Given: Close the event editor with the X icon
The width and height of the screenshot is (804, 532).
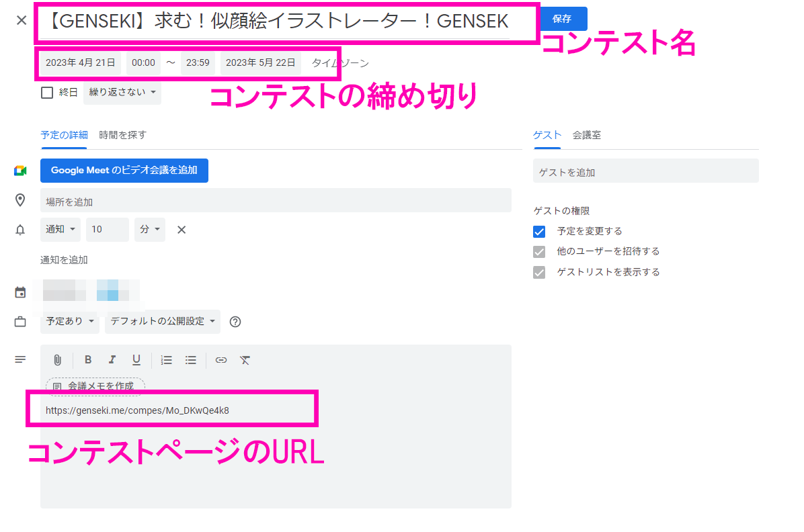Looking at the screenshot, I should pyautogui.click(x=21, y=21).
